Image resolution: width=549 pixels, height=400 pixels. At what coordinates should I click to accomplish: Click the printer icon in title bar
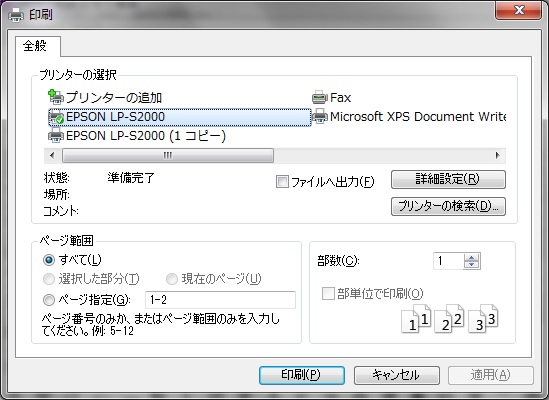point(16,15)
